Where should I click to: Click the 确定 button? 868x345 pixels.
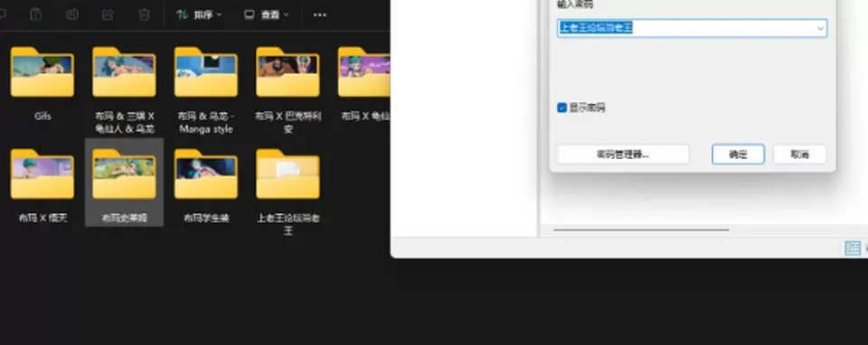(x=738, y=154)
